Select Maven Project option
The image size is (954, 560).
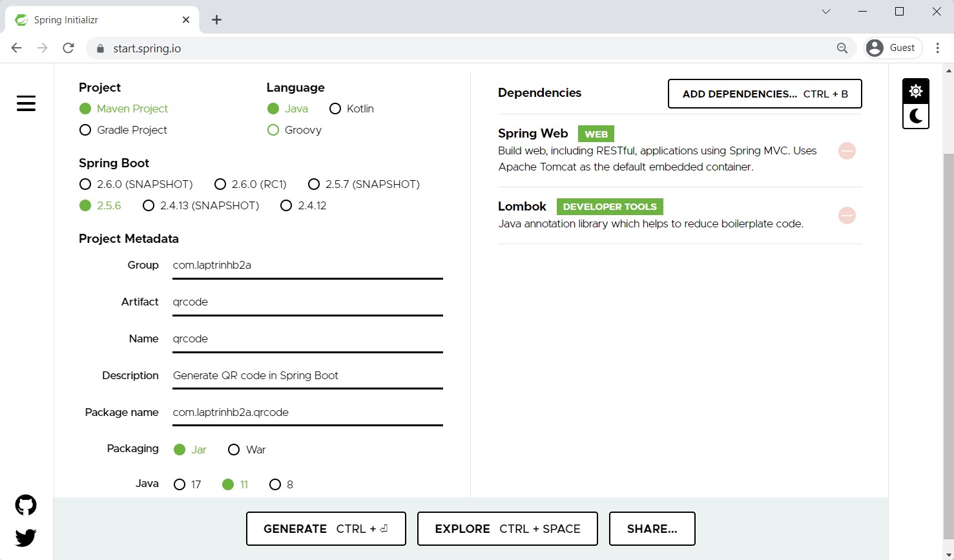tap(123, 109)
